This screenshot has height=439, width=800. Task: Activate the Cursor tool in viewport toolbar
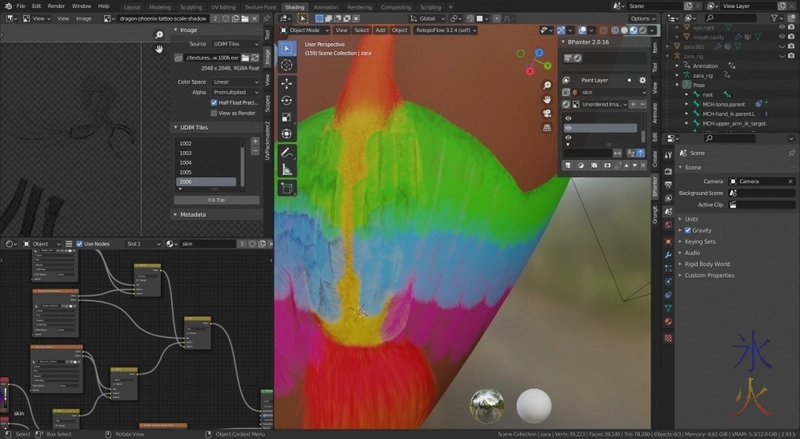[287, 65]
